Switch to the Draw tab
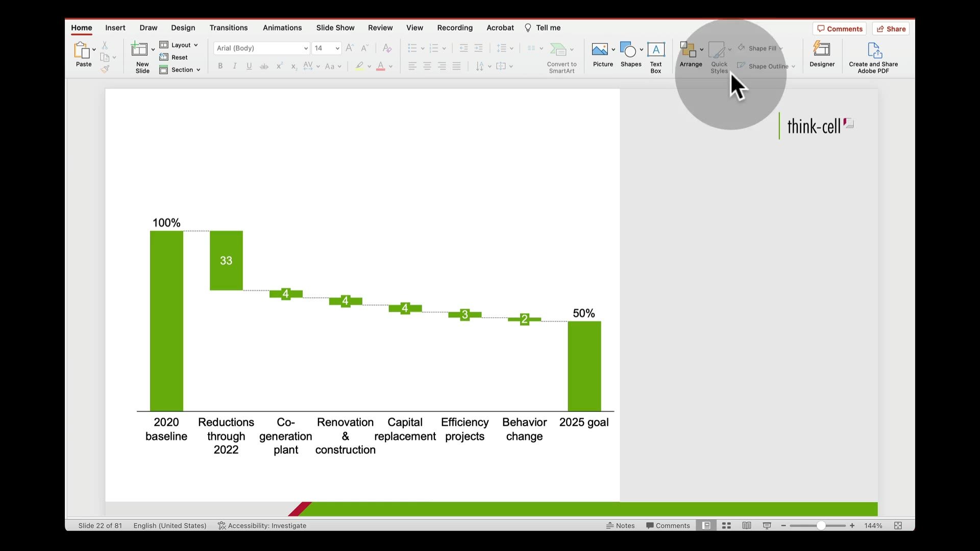980x551 pixels. point(149,28)
